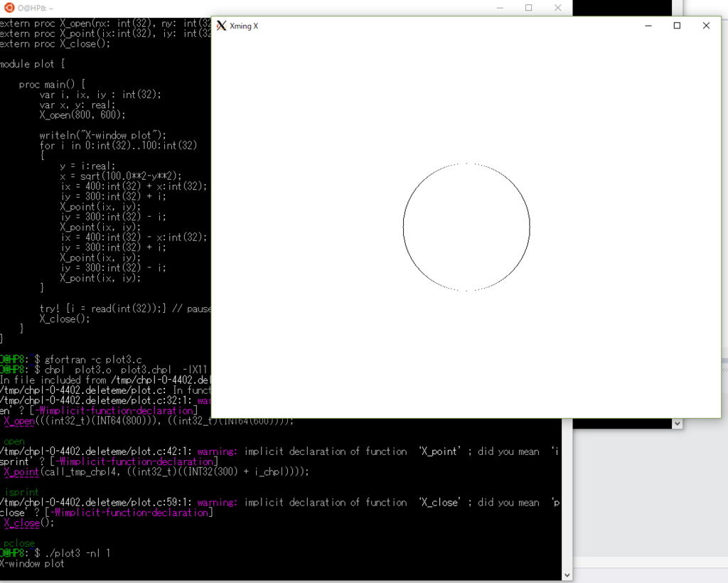This screenshot has height=583, width=728.
Task: Click the minimize icon of the terminal window
Action: (x=502, y=8)
